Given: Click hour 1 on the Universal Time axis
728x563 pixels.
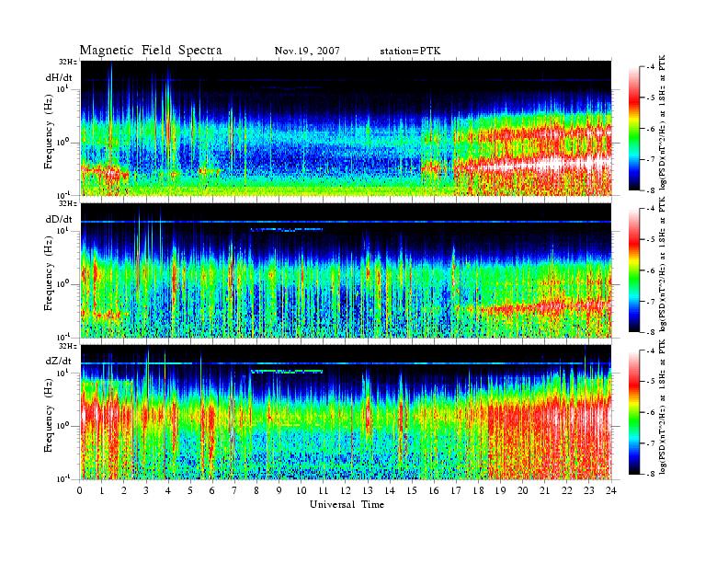Looking at the screenshot, I should pos(102,491).
